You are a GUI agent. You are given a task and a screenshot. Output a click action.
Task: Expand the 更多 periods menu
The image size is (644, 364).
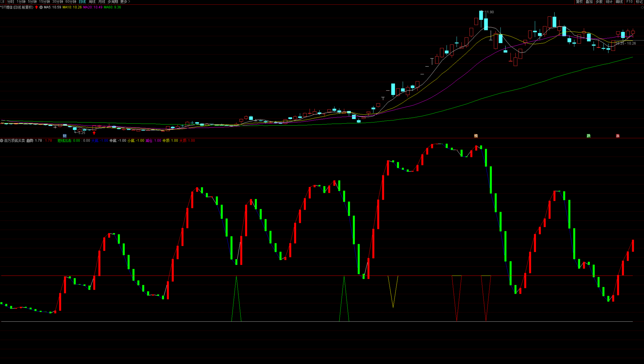pos(125,2)
